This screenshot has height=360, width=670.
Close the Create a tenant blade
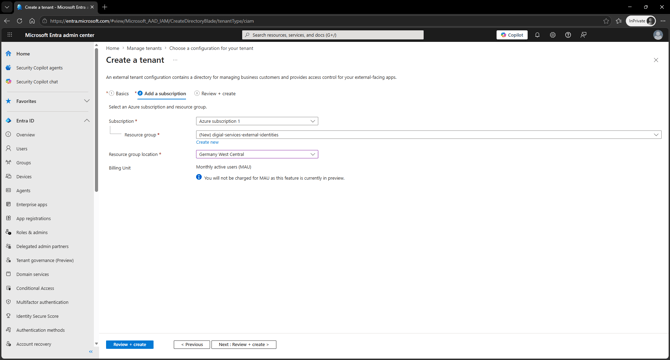(656, 60)
